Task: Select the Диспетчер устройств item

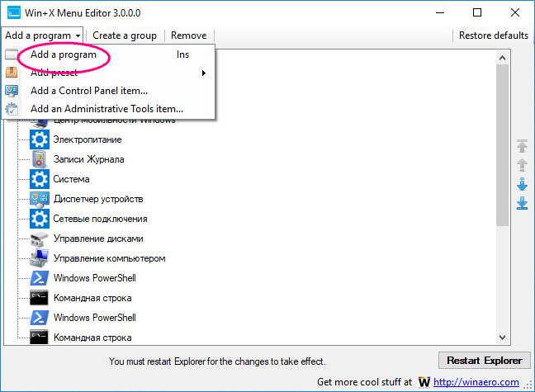Action: coord(98,199)
